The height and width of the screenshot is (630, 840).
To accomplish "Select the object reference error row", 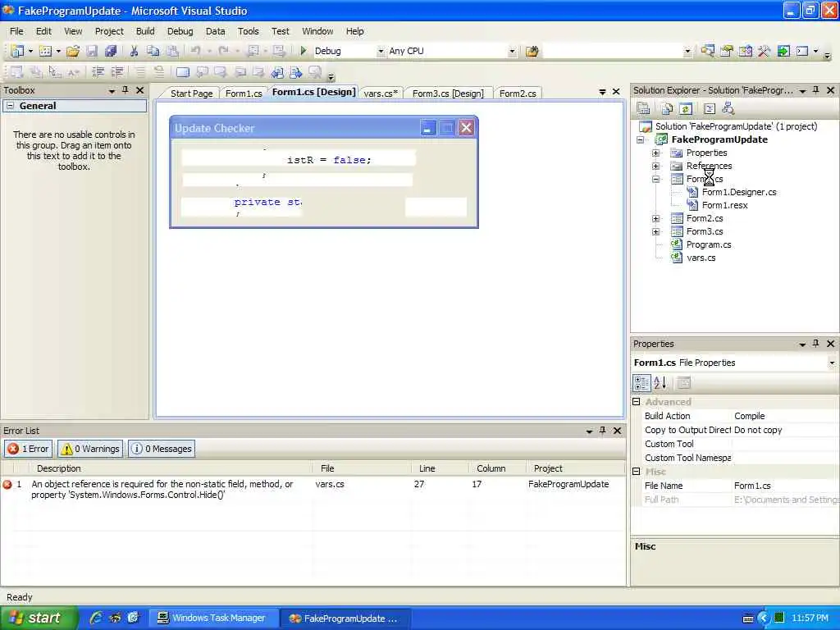I will [x=313, y=489].
